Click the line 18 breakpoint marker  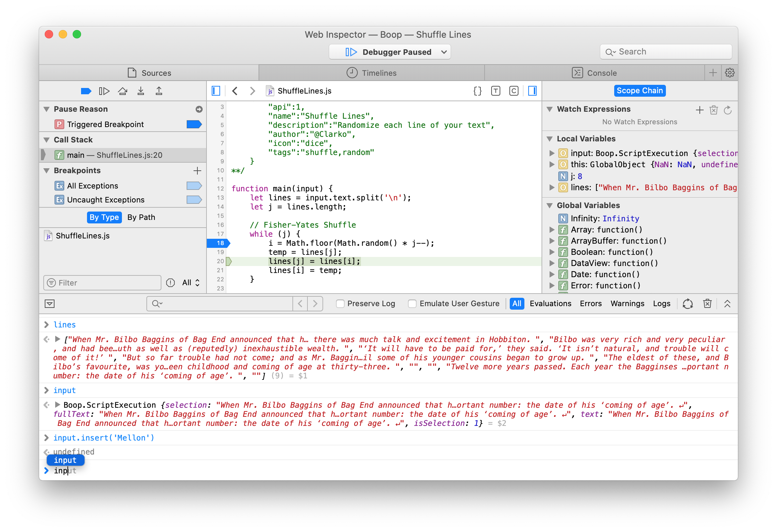coord(219,243)
